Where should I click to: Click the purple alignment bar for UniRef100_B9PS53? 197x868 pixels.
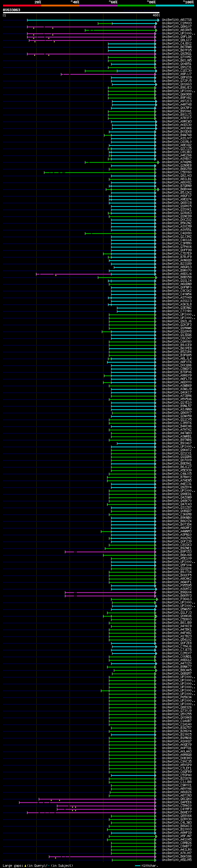click(111, 552)
